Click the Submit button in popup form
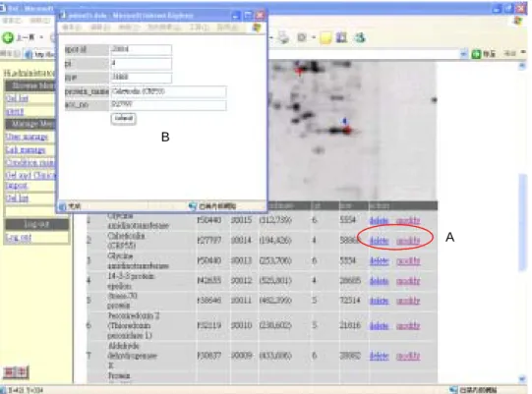Viewport: 532px width, 394px height. 124,118
